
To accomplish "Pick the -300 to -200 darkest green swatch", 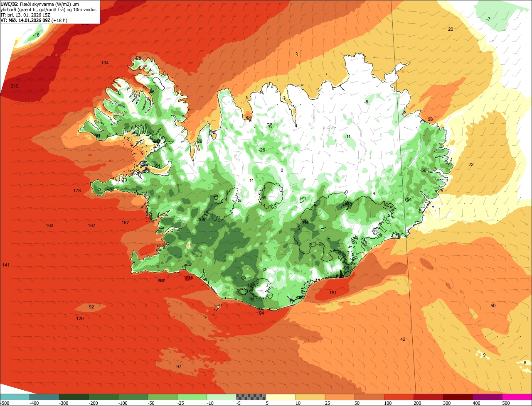I will (74, 397).
